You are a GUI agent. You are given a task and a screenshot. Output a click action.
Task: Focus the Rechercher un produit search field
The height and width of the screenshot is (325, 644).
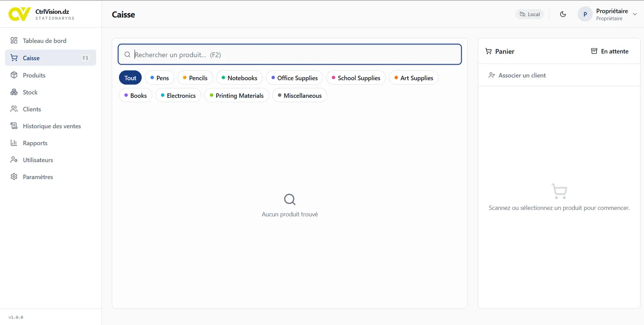point(290,54)
